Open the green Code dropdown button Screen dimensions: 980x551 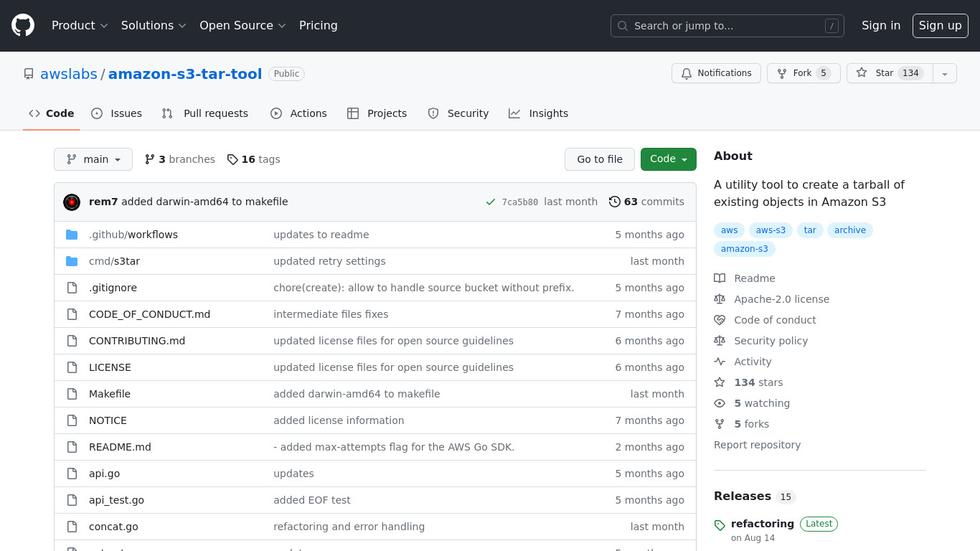click(x=669, y=159)
